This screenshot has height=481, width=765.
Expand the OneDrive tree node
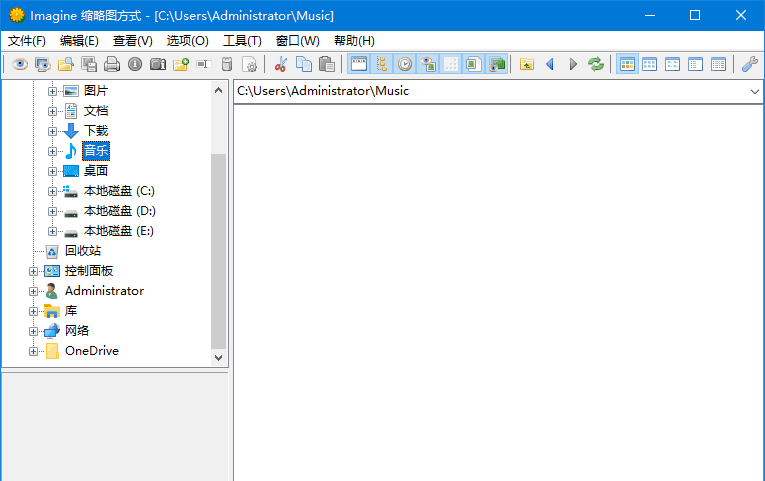[x=33, y=351]
